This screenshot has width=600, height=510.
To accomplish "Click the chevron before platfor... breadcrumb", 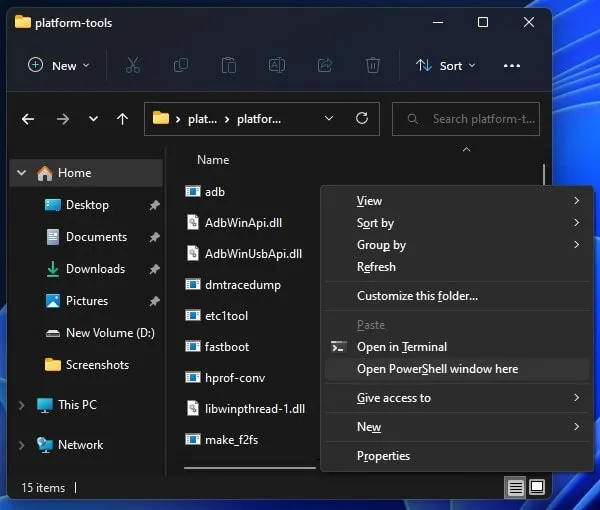I will pyautogui.click(x=227, y=119).
